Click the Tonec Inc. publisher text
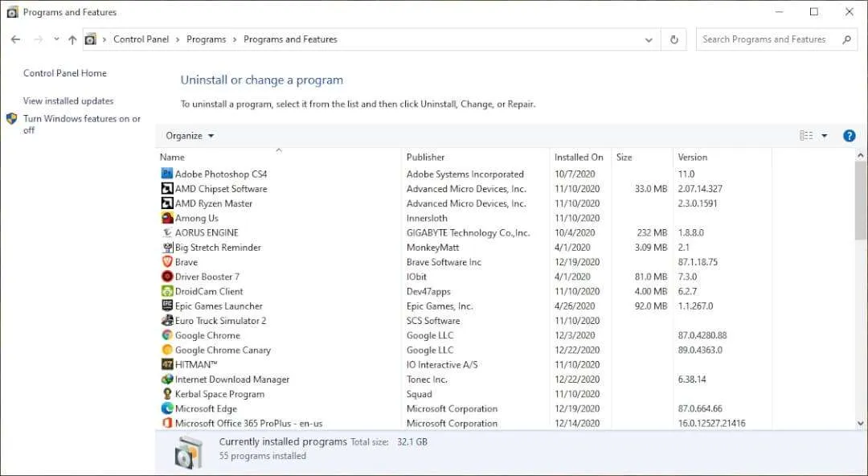This screenshot has height=476, width=868. pyautogui.click(x=427, y=379)
